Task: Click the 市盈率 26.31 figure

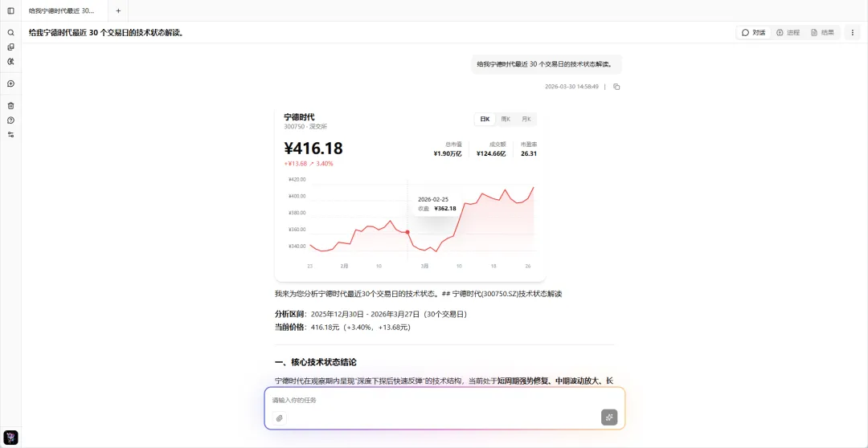Action: [529, 149]
